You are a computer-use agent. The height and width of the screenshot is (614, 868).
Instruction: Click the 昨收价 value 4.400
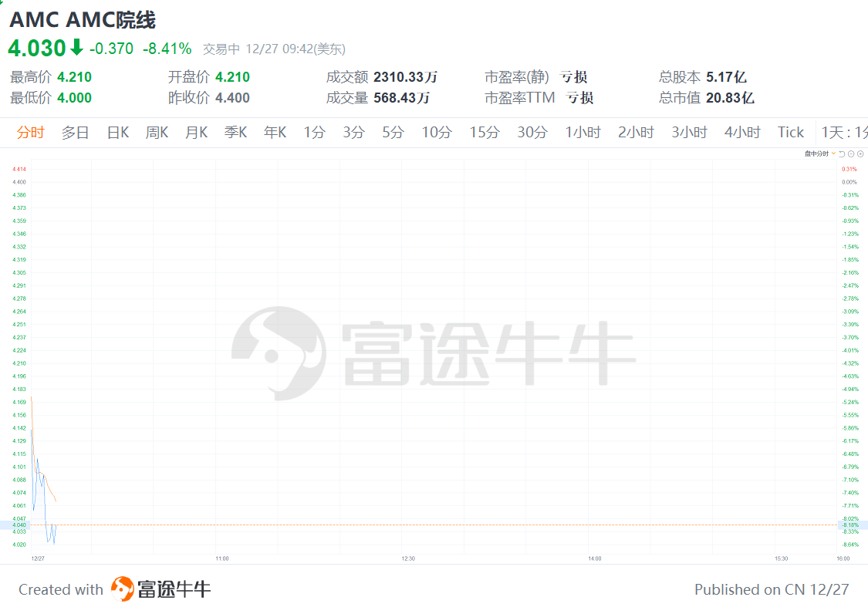point(232,98)
